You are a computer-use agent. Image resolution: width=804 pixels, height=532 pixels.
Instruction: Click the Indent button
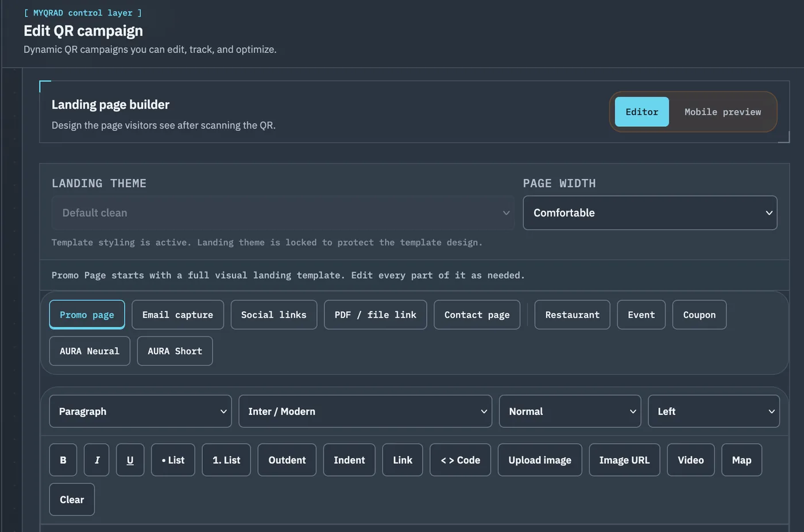coord(349,460)
